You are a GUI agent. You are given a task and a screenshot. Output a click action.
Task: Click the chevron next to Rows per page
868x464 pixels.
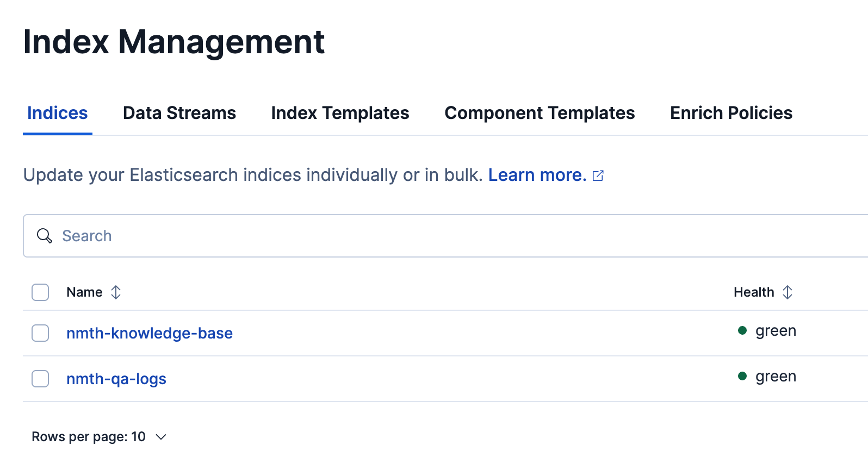click(x=161, y=437)
